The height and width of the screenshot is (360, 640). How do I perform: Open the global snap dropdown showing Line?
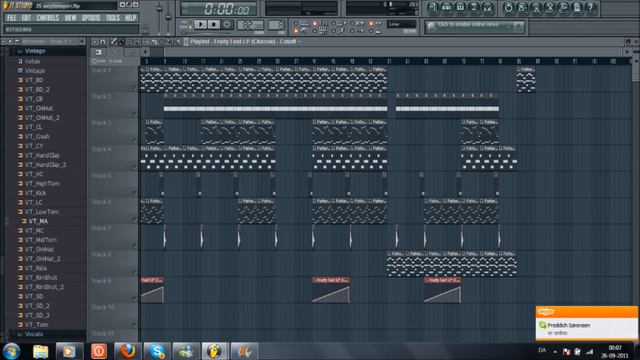tap(402, 24)
